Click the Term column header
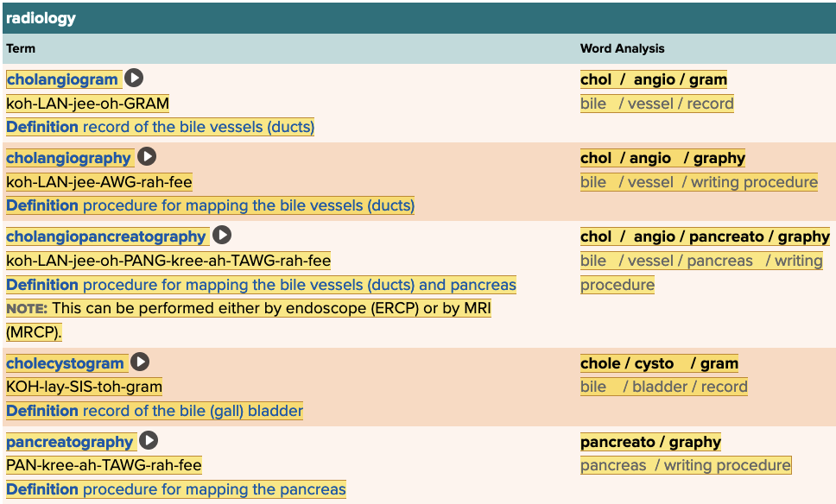The image size is (836, 504). point(21,48)
